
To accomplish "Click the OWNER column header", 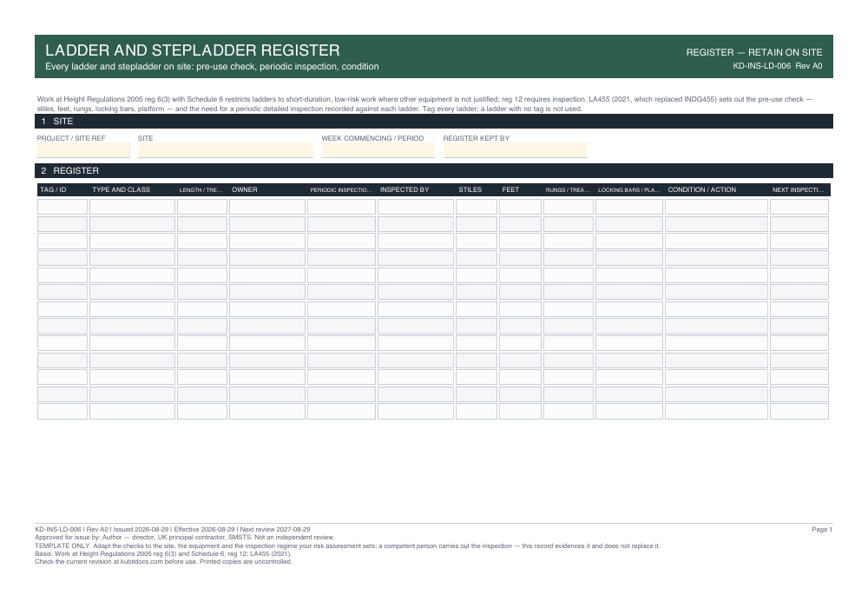I will (x=244, y=189).
